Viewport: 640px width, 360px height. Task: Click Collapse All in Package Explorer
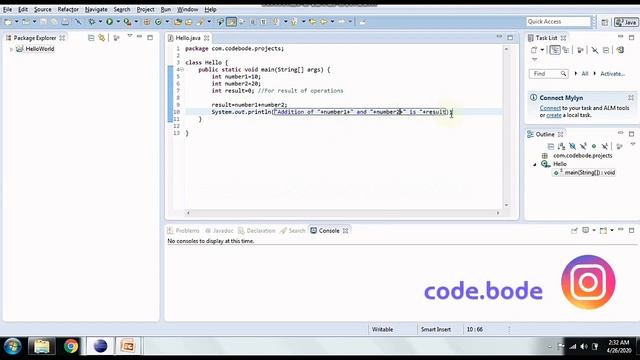coord(91,38)
